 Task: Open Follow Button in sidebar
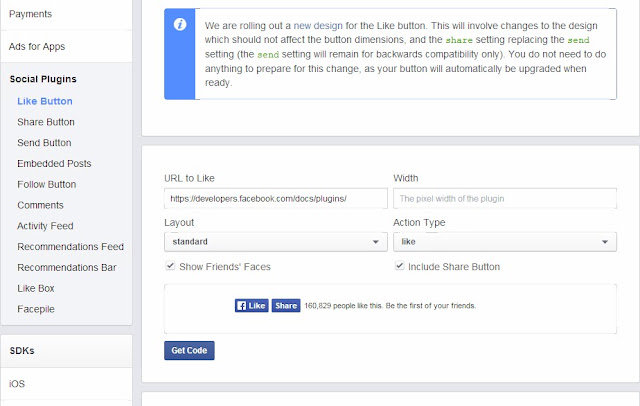(x=47, y=184)
